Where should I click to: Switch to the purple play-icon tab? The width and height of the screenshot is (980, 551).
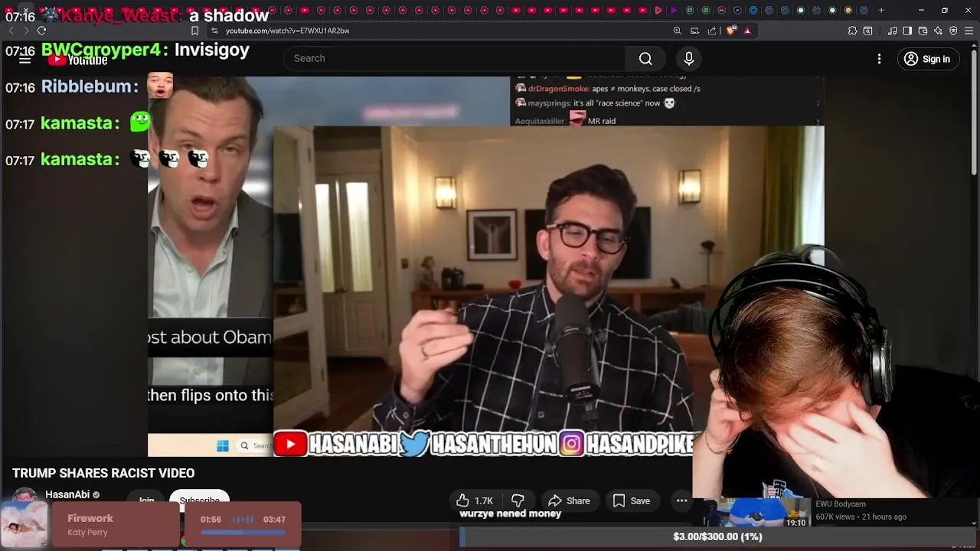pyautogui.click(x=674, y=10)
